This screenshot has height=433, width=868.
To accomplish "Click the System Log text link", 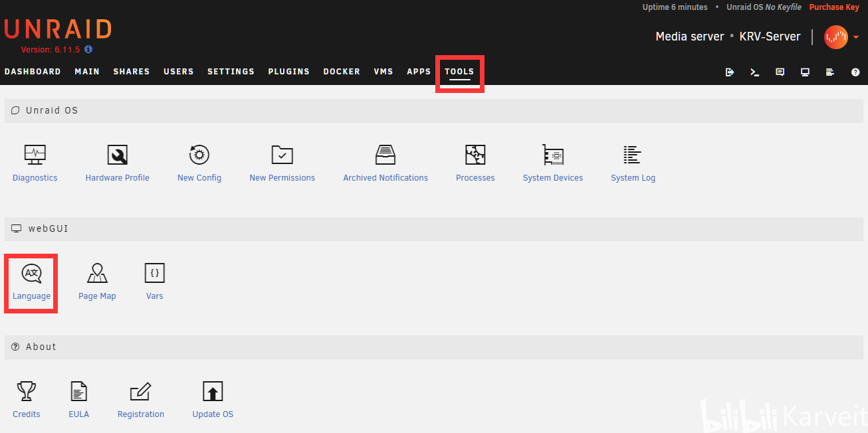I will coord(633,178).
